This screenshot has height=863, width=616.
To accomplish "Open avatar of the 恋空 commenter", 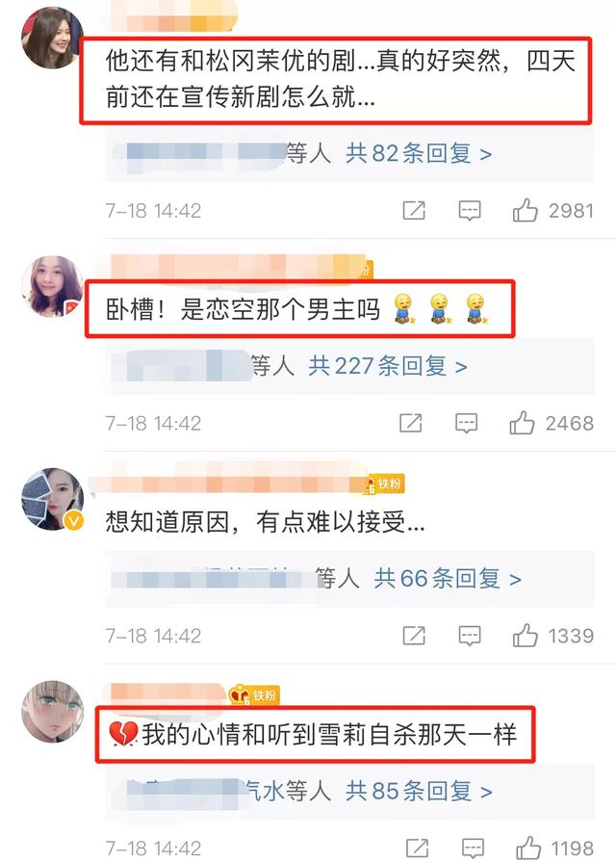I will tap(52, 286).
